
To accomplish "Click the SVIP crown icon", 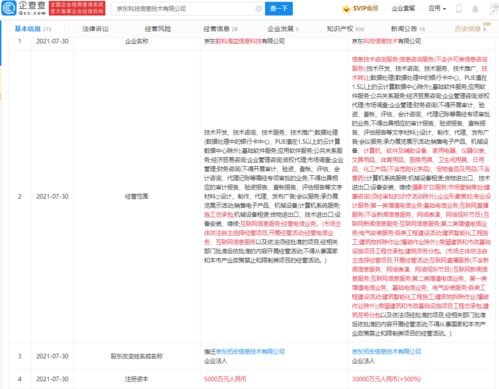I will click(346, 9).
